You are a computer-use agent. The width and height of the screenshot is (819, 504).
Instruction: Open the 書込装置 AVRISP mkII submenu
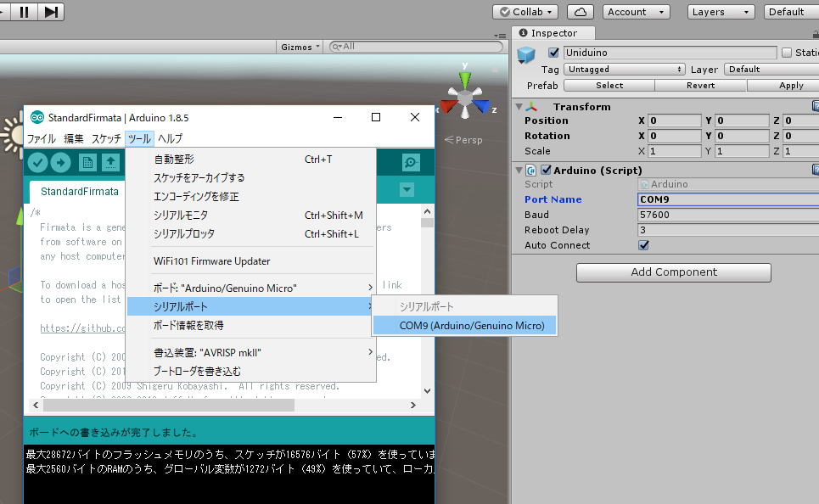point(250,352)
